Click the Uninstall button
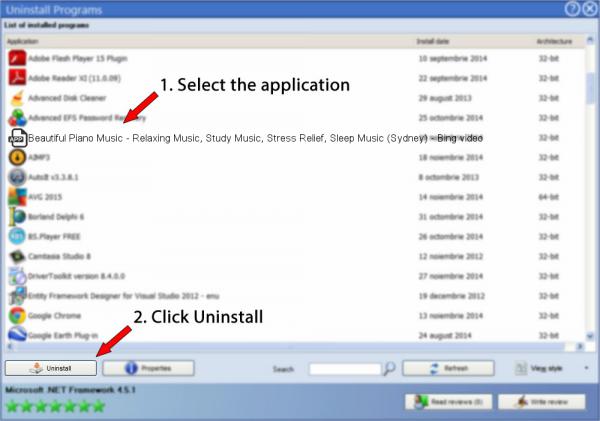The width and height of the screenshot is (600, 421). (x=51, y=368)
